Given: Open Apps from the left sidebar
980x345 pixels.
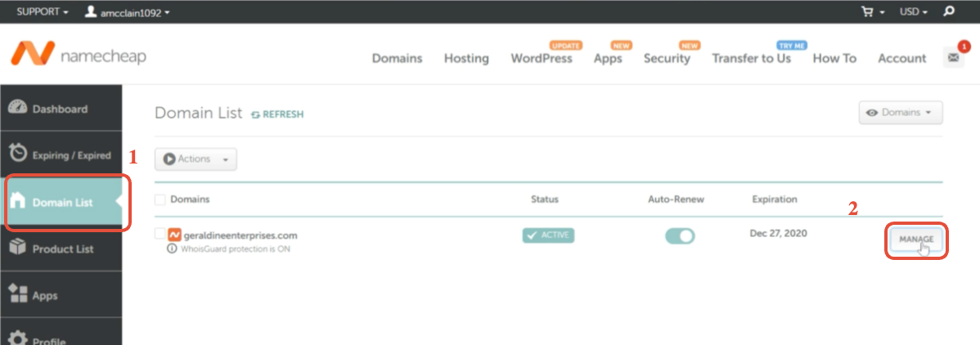Looking at the screenshot, I should (44, 296).
